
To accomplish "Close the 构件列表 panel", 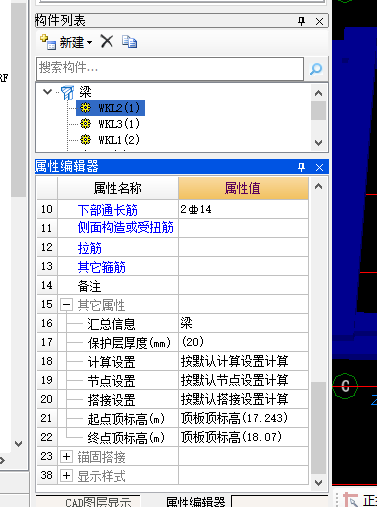I will coord(319,22).
